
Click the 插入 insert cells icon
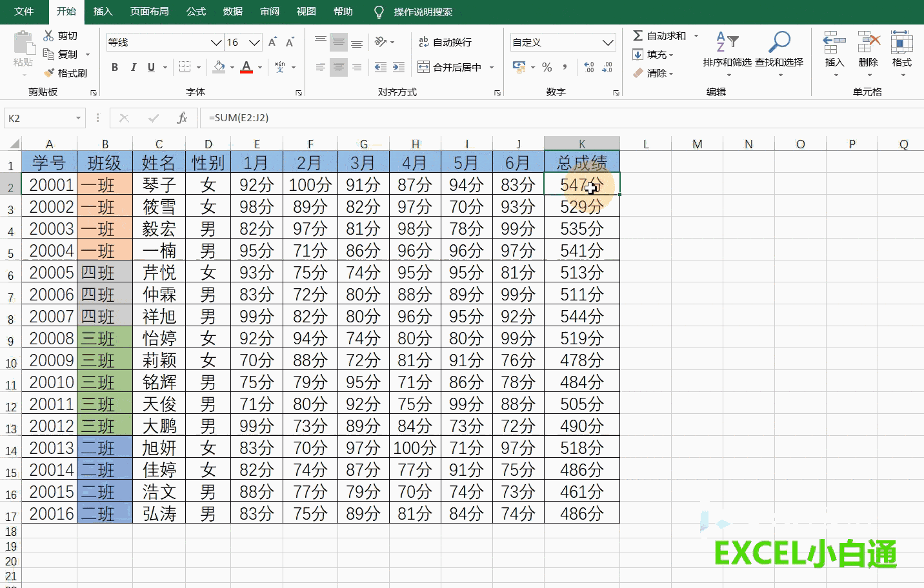[834, 43]
